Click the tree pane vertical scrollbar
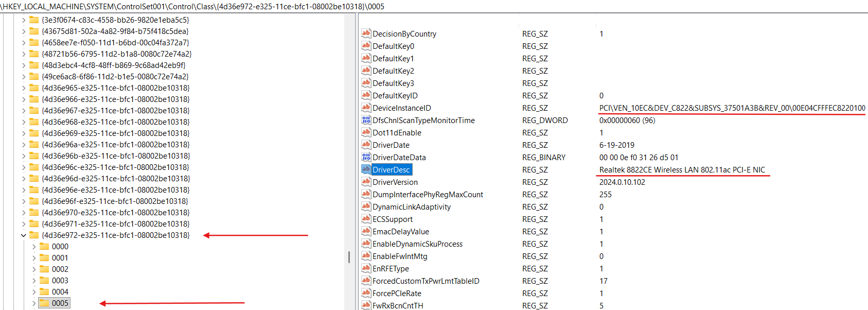Image resolution: width=868 pixels, height=310 pixels. click(349, 256)
